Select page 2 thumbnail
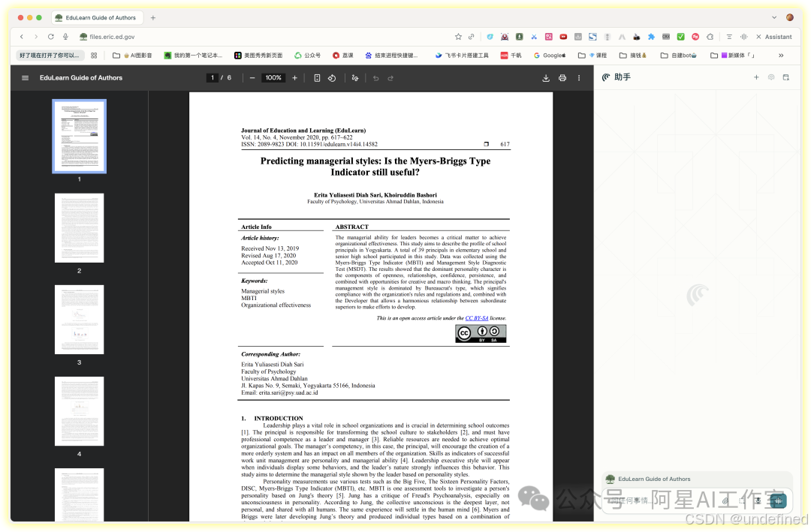The height and width of the screenshot is (532, 811). pos(79,228)
